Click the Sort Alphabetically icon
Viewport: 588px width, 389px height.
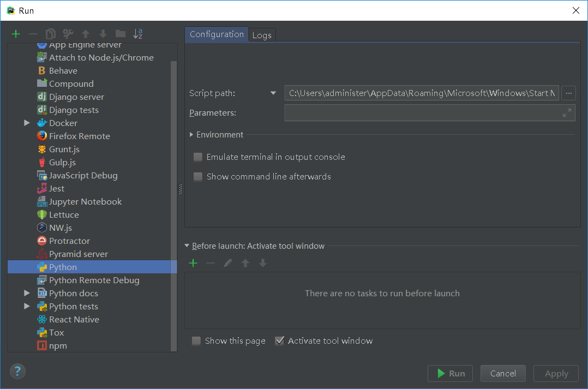tap(138, 34)
